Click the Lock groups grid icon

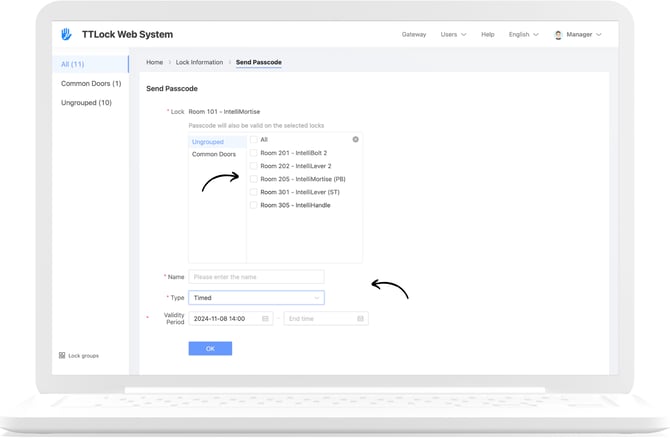pos(62,355)
